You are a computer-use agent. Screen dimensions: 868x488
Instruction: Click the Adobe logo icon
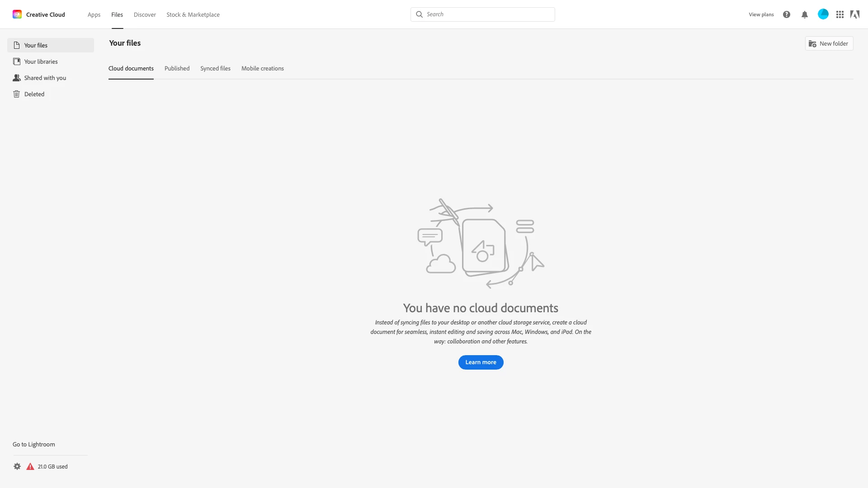854,14
